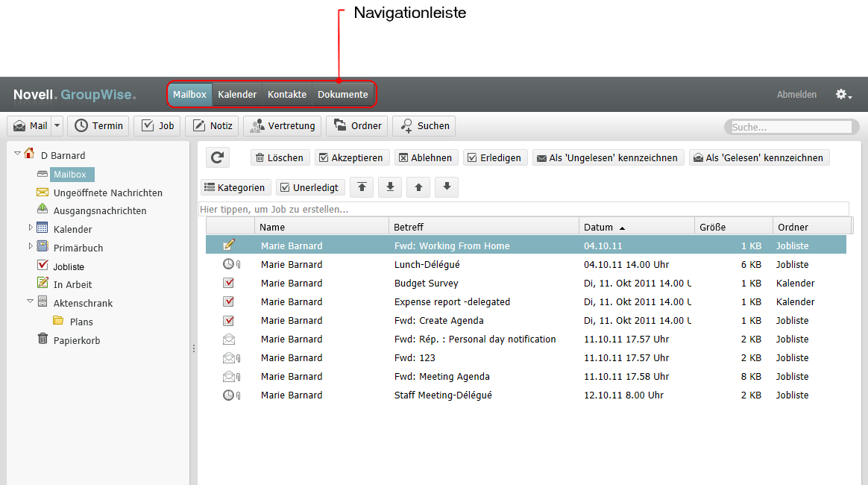Click the Vertretung toolbar button
The width and height of the screenshot is (868, 485).
point(283,125)
